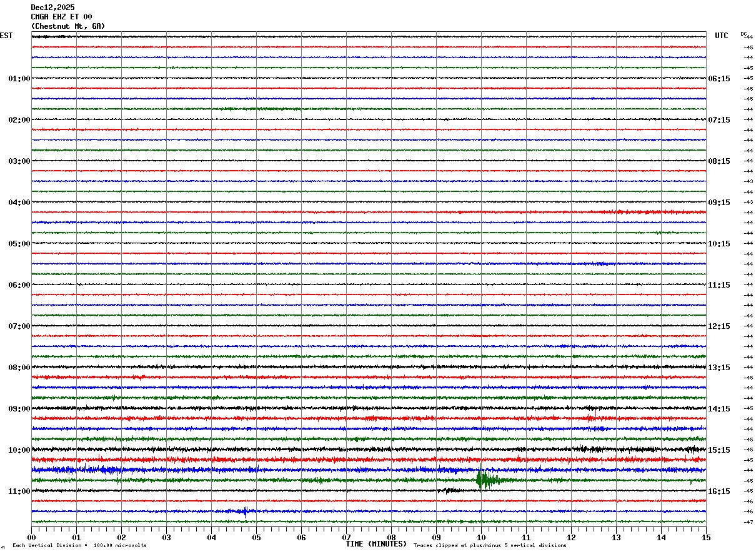Click the large green seismic burst near minute 10
Screen dimensions: 756x554
coord(486,480)
